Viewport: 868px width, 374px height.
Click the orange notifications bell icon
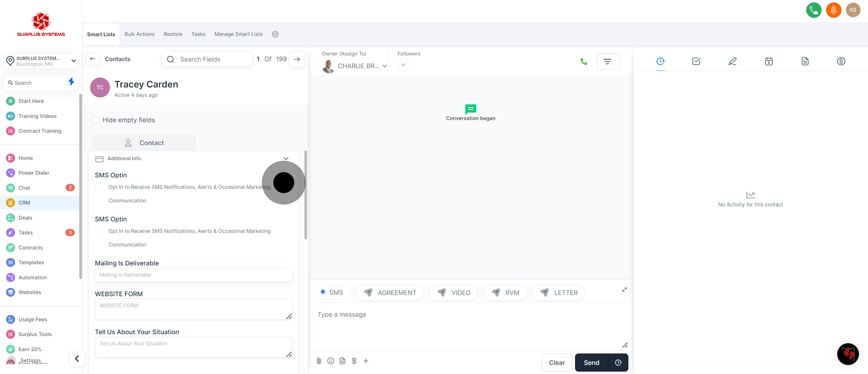(x=833, y=10)
